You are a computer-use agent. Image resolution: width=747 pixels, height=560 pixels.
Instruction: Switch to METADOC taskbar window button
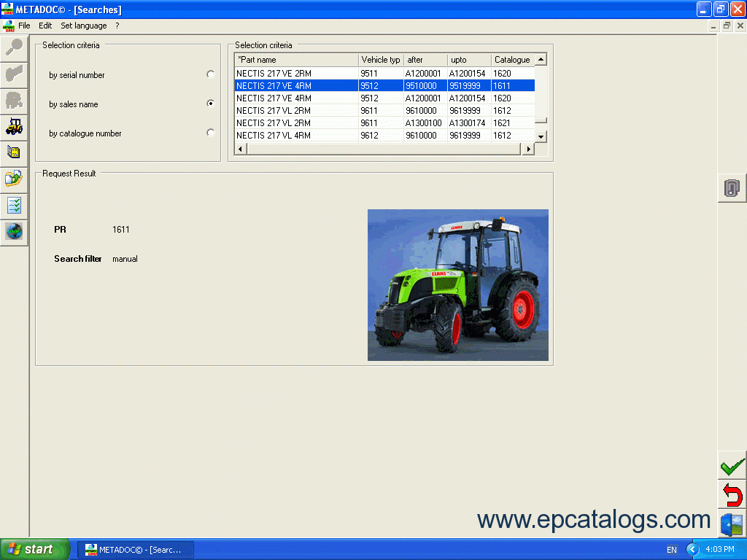[136, 550]
